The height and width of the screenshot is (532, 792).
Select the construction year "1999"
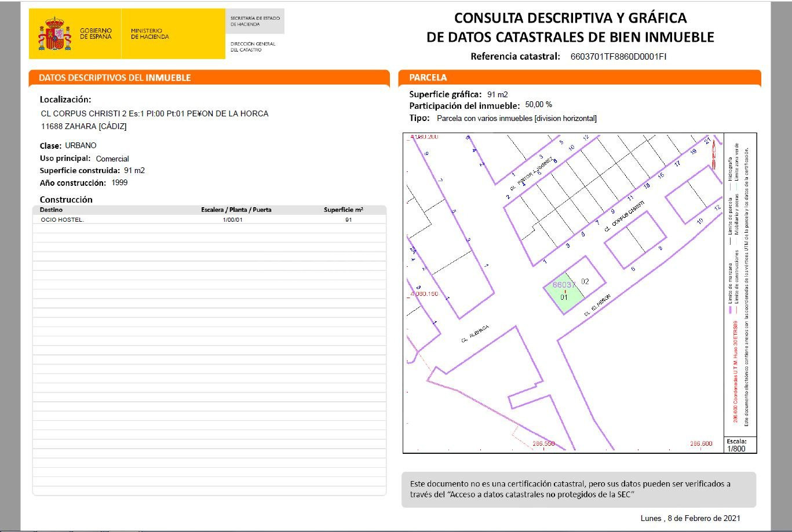click(120, 183)
